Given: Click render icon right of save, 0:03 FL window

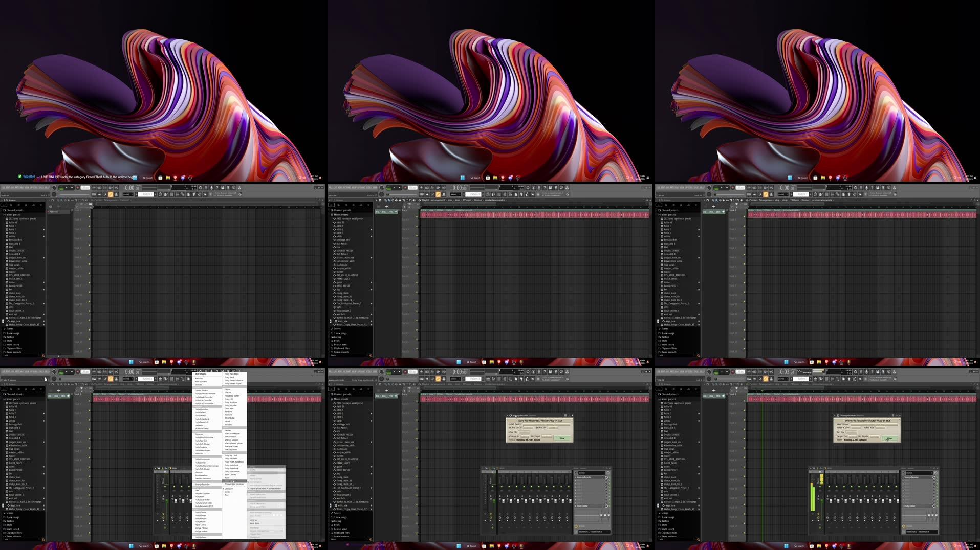Looking at the screenshot, I should pyautogui.click(x=883, y=372).
